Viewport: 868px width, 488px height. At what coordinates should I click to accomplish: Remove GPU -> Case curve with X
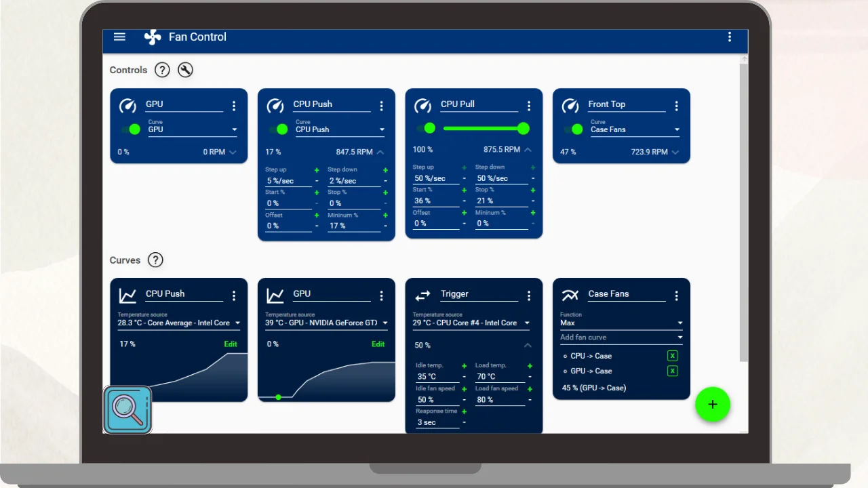672,371
